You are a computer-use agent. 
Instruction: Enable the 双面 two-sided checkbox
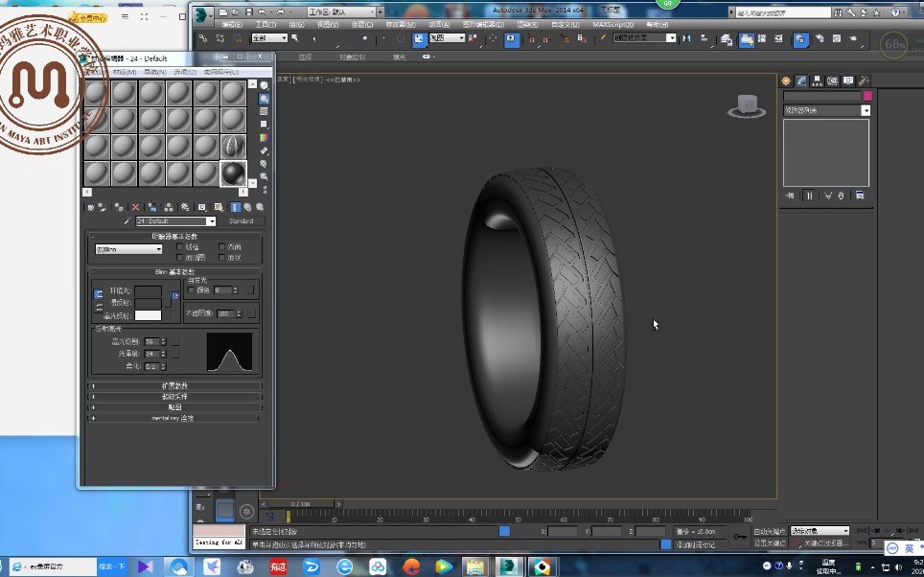221,247
